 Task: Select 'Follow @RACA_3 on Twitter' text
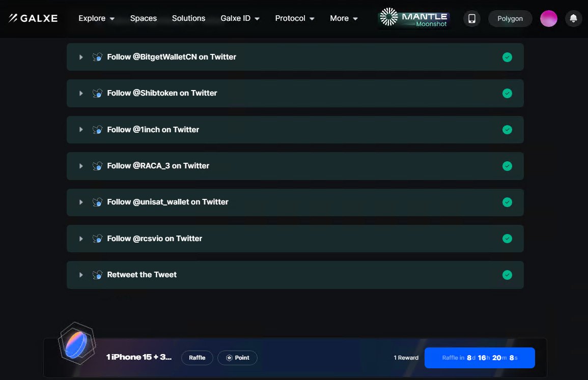pos(158,166)
